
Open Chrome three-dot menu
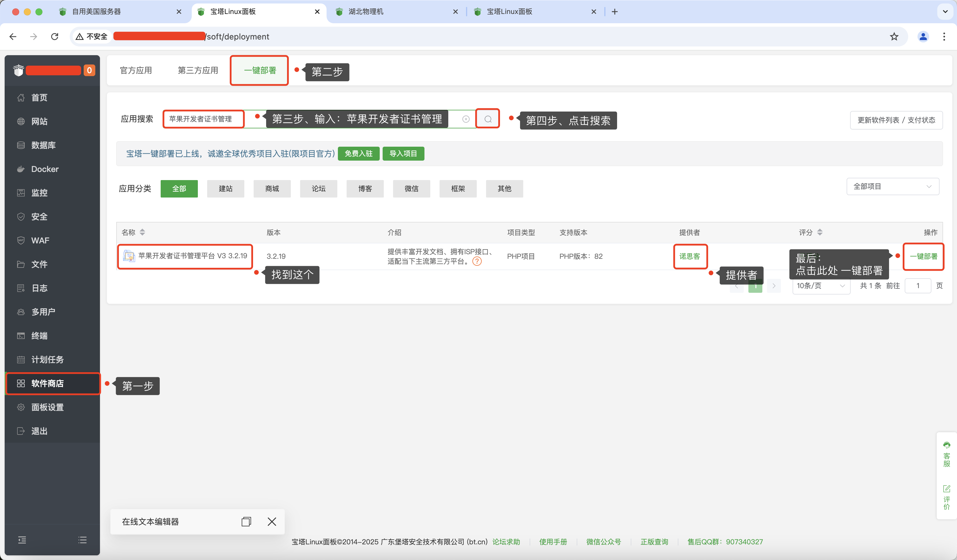click(x=944, y=36)
